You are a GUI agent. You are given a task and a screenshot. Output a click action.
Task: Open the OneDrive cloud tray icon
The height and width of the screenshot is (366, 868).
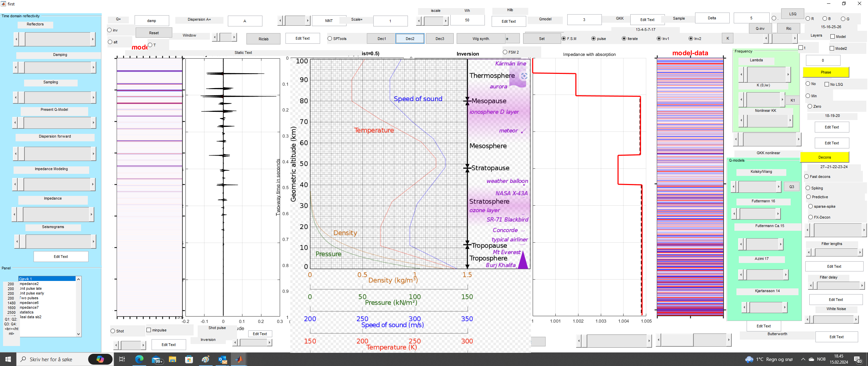[811, 359]
